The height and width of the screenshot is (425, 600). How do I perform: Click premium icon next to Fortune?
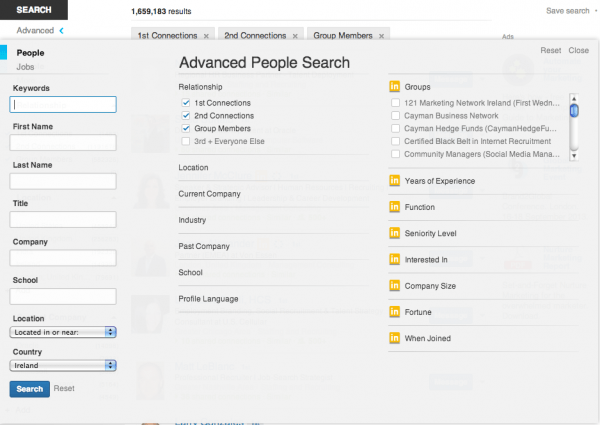395,311
